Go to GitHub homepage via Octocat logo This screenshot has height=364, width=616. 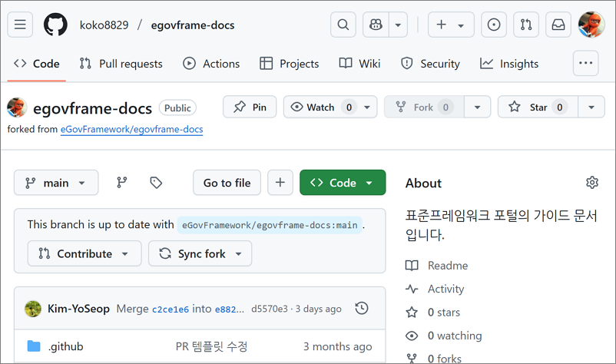coord(55,25)
